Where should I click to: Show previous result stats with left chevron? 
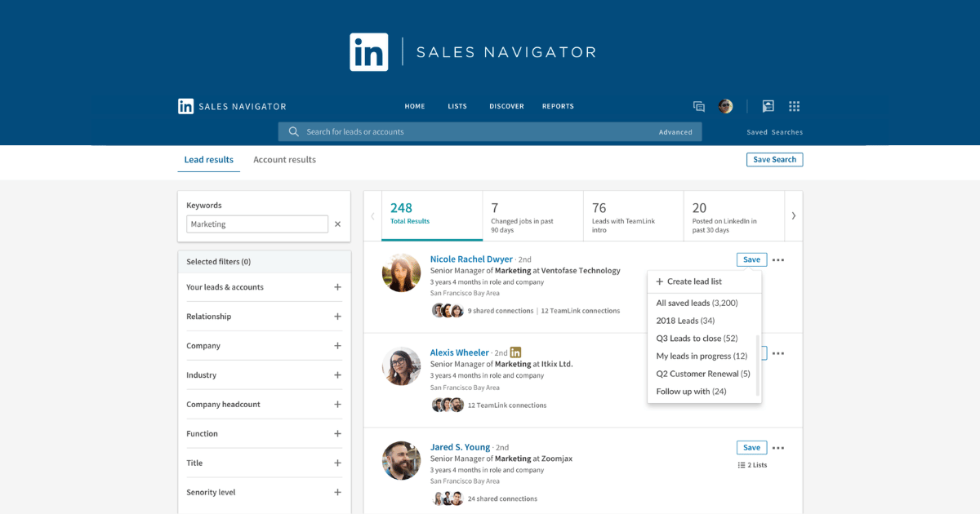[372, 216]
